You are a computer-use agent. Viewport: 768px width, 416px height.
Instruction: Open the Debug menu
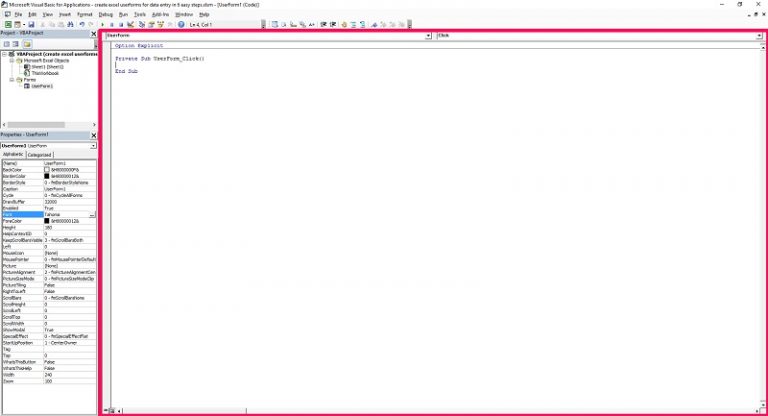click(106, 15)
